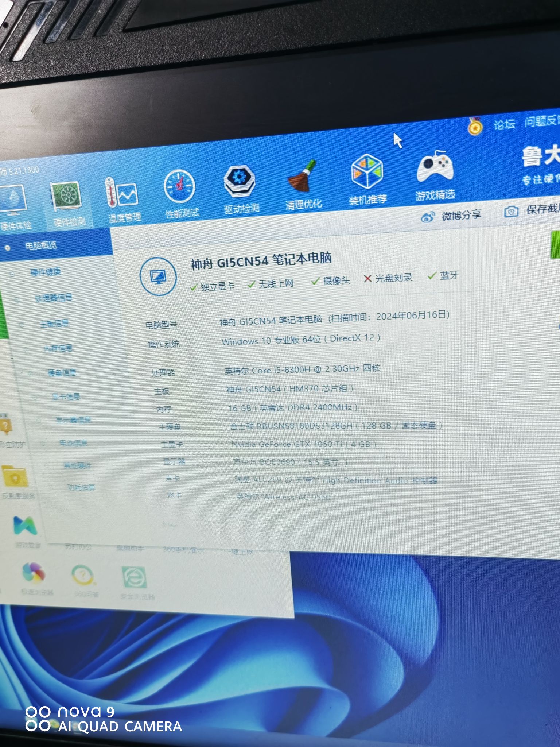Click 桌面助手 desktop label
This screenshot has height=747, width=560.
(130, 548)
